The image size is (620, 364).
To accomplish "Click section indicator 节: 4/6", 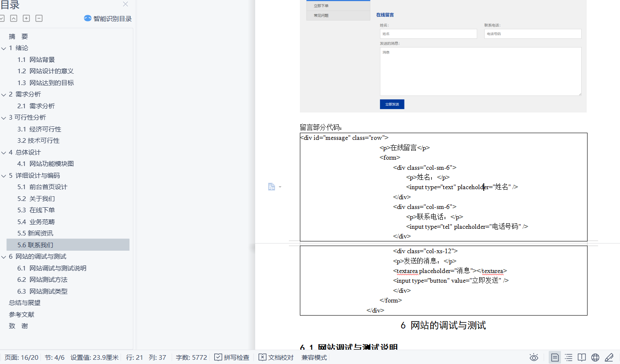I will click(55, 357).
